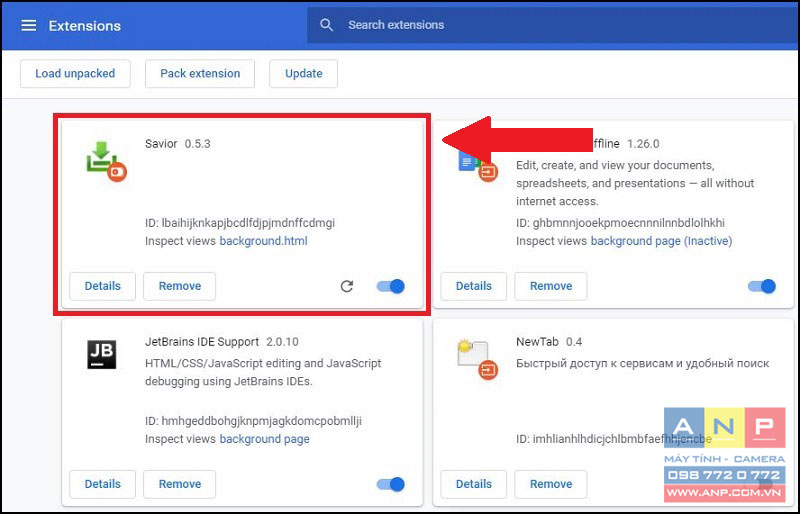The height and width of the screenshot is (514, 800).
Task: Open Details for NewTab extension
Action: click(474, 484)
